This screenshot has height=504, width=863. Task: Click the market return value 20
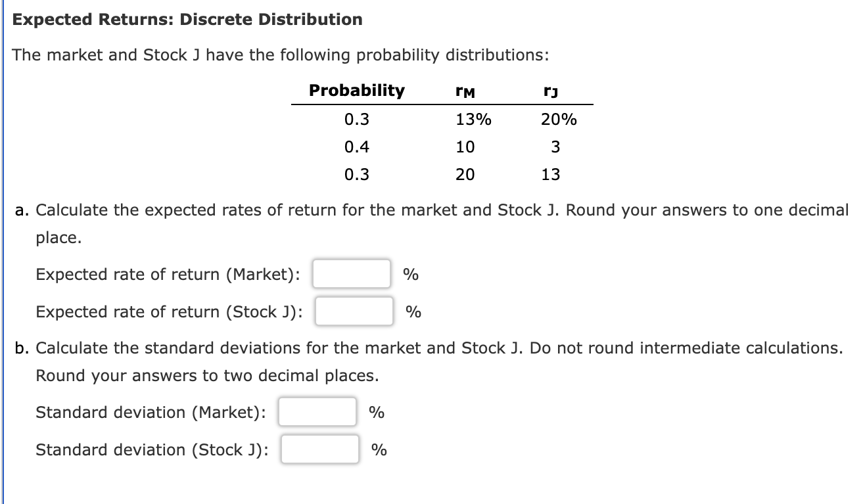[465, 174]
